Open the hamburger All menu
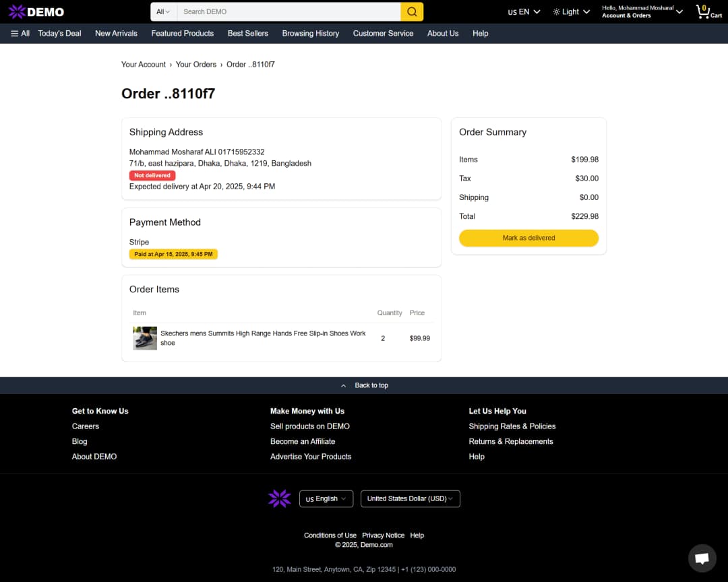Viewport: 728px width, 582px height. [x=20, y=34]
